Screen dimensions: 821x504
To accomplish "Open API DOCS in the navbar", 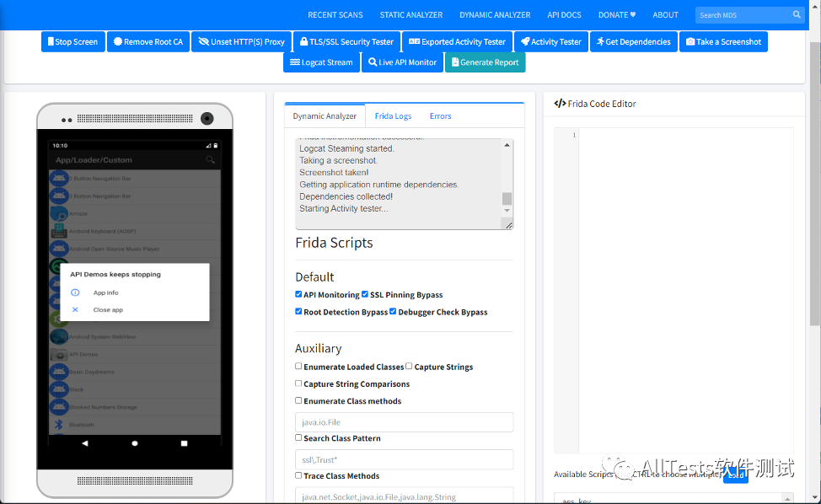I will tap(564, 15).
